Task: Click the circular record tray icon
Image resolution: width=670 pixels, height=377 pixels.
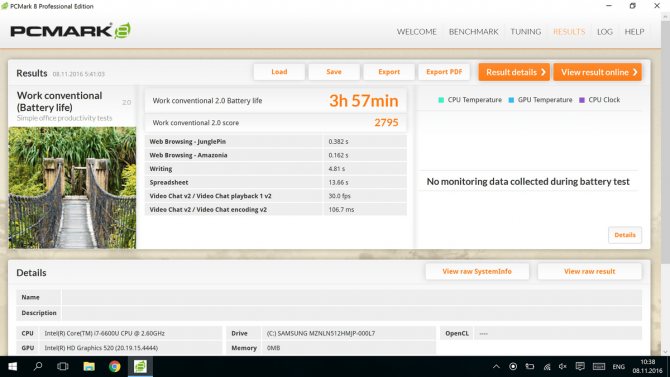Action: [513, 367]
